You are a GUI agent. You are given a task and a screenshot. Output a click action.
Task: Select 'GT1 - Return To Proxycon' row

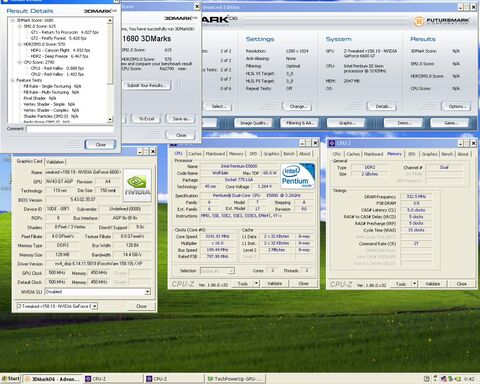point(65,32)
